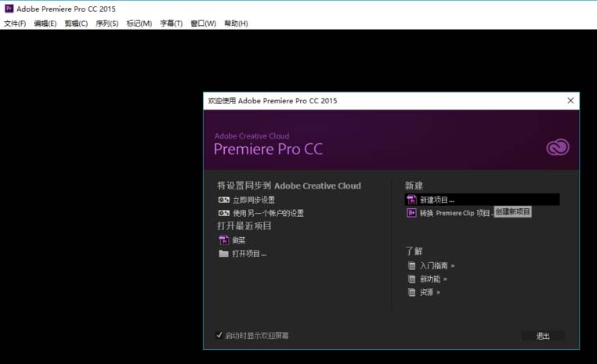Click the document icon beside 新功能
The image size is (597, 364).
pyautogui.click(x=411, y=279)
